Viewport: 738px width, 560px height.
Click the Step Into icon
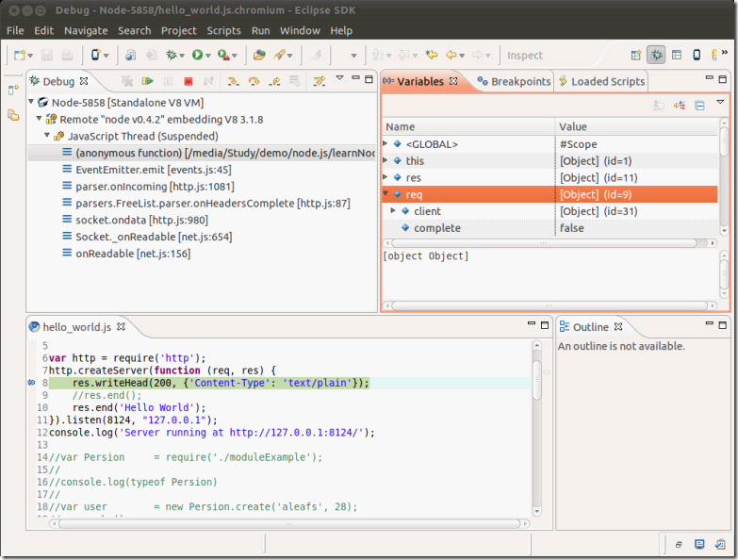click(x=232, y=82)
